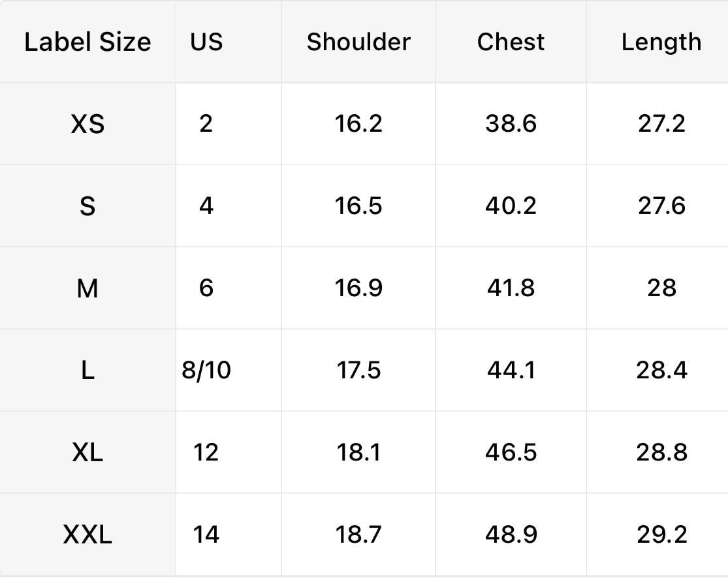Click chest value 44.1 for L
Viewport: 728px width, 578px height.
pos(511,371)
